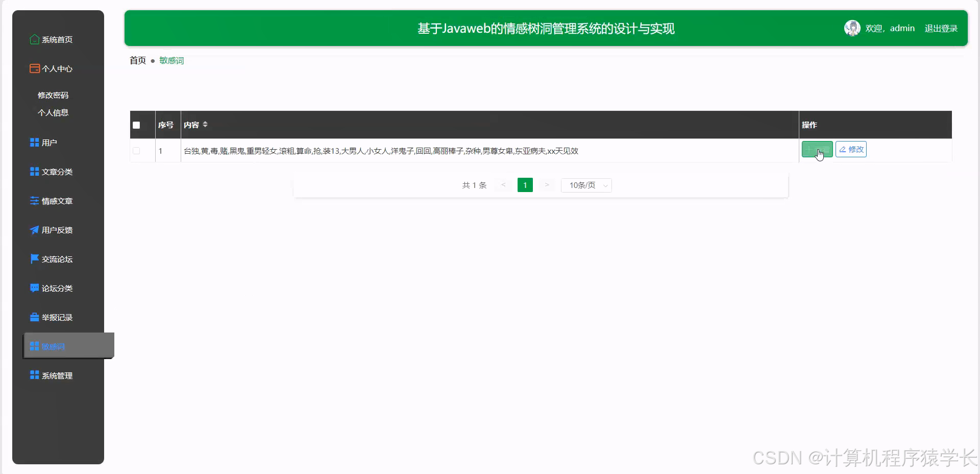This screenshot has width=980, height=474.
Task: Select page 1 in pagination
Action: tap(525, 185)
